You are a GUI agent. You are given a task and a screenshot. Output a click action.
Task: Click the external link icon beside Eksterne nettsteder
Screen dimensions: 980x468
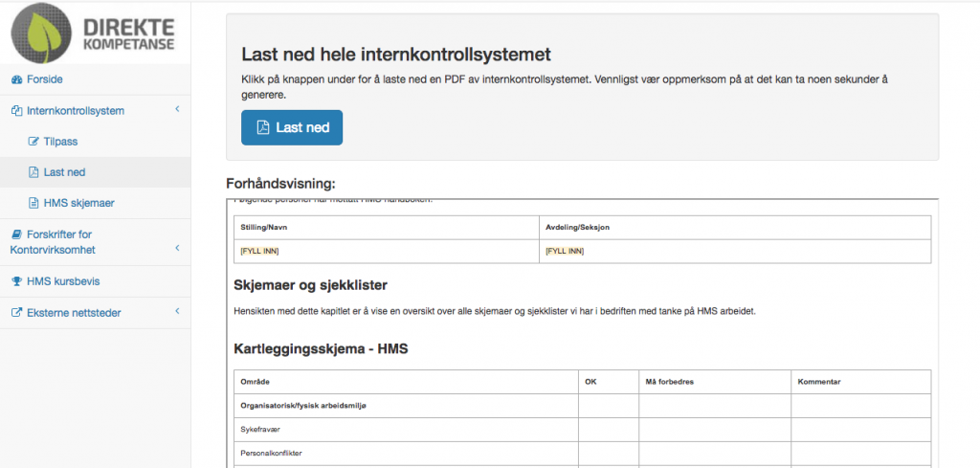(16, 312)
